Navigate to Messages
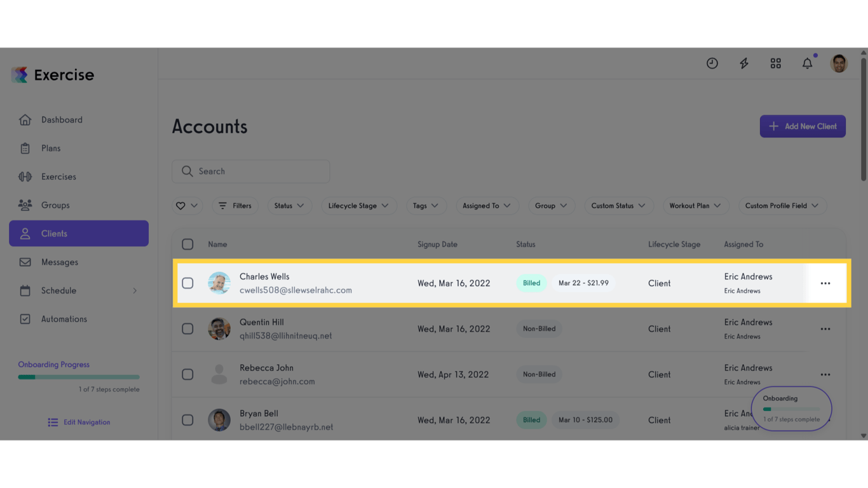The image size is (868, 488). [59, 262]
